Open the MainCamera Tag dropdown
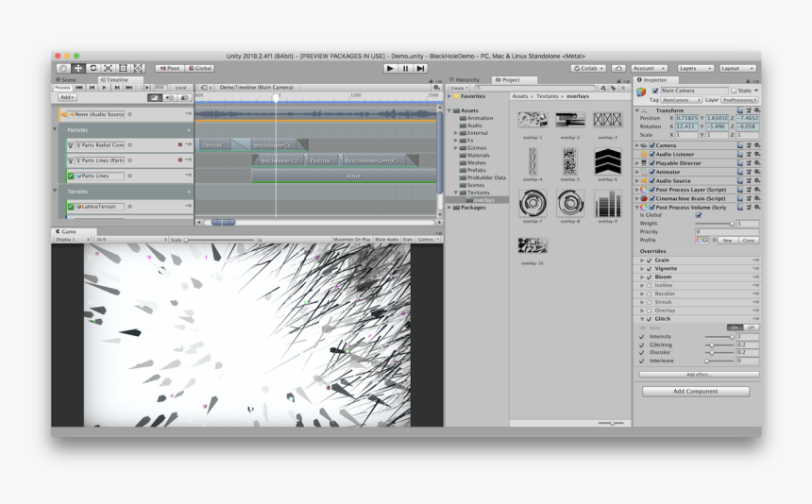Image resolution: width=812 pixels, height=504 pixels. click(682, 100)
